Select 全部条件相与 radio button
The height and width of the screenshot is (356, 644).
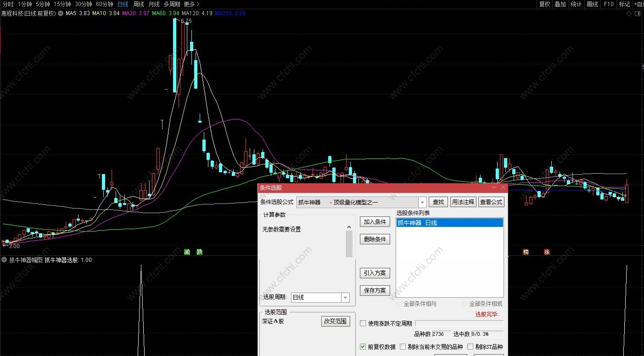tap(400, 304)
